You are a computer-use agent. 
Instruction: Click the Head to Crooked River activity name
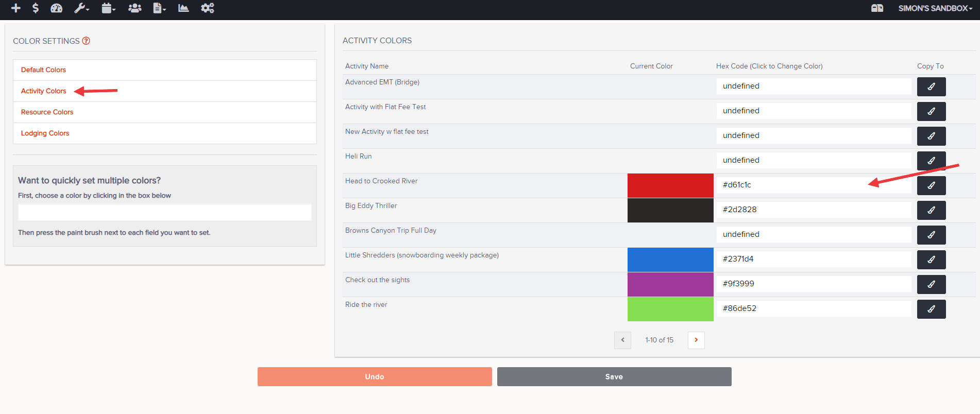click(381, 181)
